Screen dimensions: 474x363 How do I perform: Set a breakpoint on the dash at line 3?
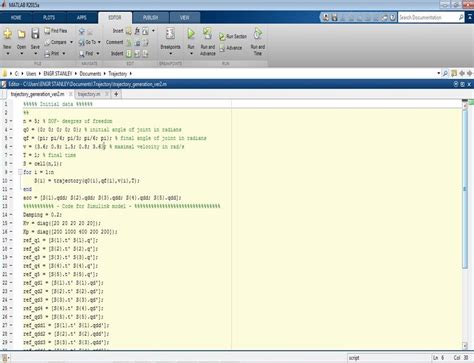pos(11,121)
